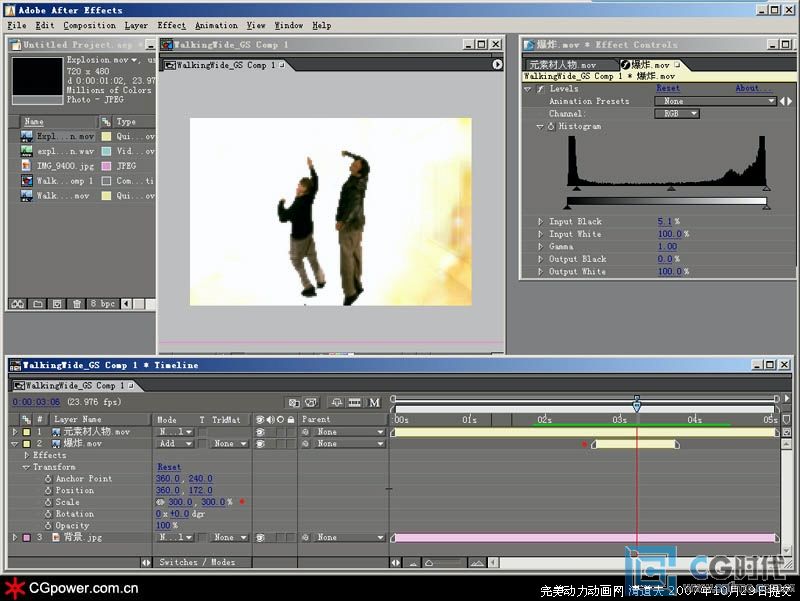
Task: Click the 8 bpc color depth button
Action: 103,304
